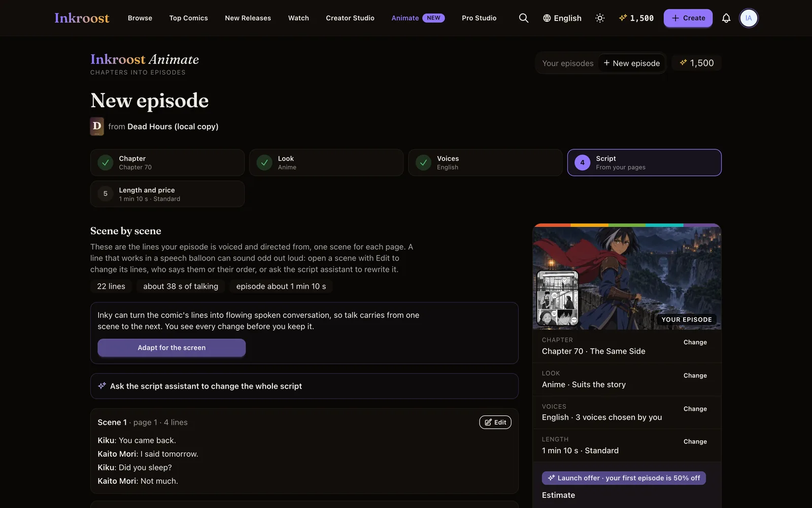This screenshot has height=508, width=812.
Task: Click Adapt for the screen button
Action: pyautogui.click(x=172, y=348)
